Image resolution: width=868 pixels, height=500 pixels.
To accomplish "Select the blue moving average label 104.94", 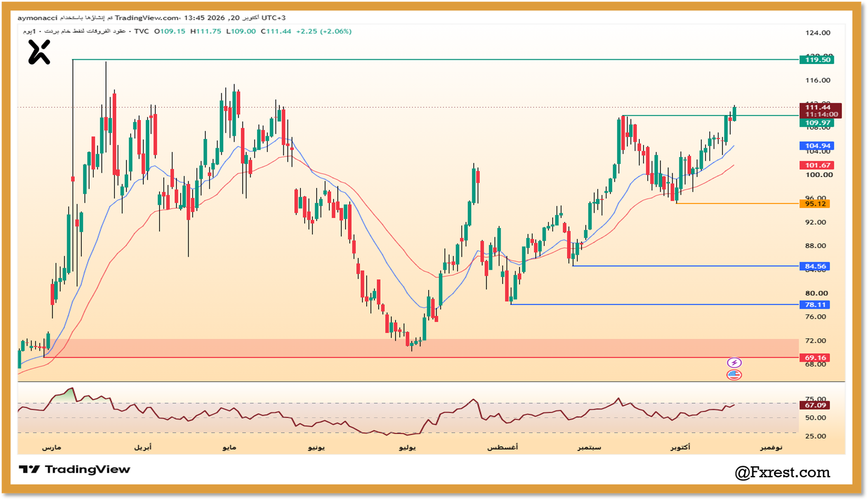I will coord(816,146).
